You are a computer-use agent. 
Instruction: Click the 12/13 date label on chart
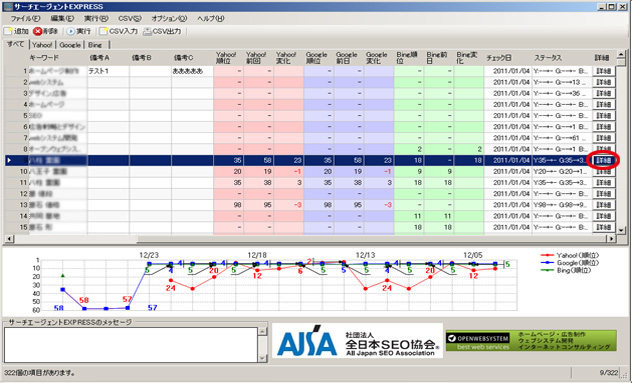point(365,255)
